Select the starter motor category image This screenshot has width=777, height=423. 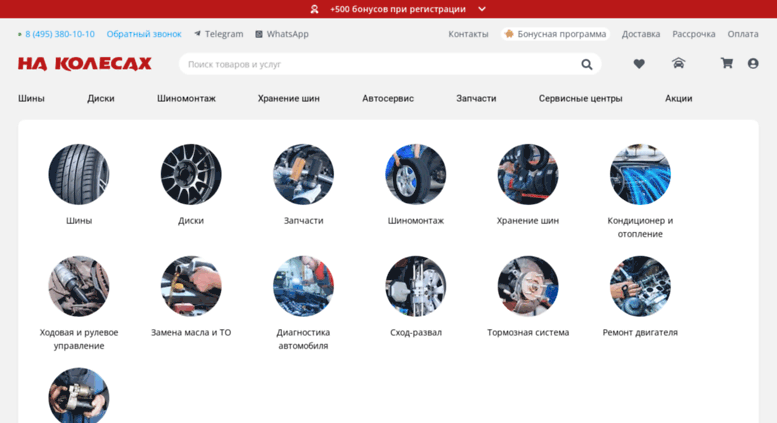(x=79, y=395)
